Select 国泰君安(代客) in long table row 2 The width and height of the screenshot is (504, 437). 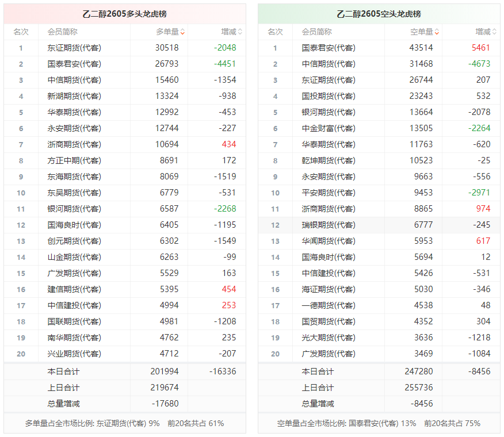pos(74,64)
